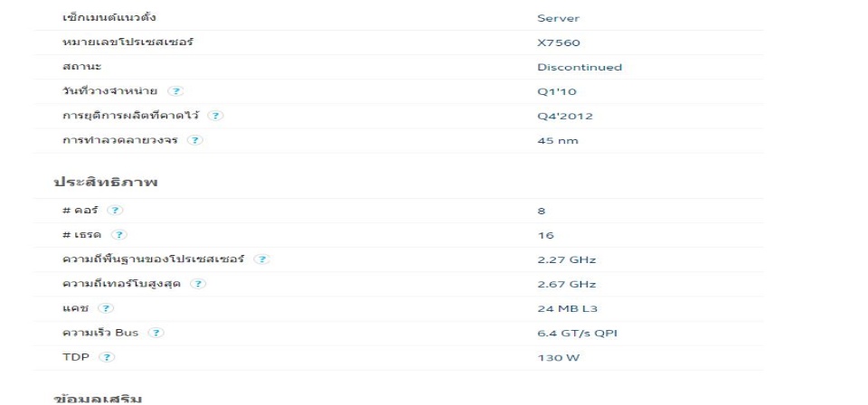Click the Discontinued status value
868x405 pixels.
[580, 67]
